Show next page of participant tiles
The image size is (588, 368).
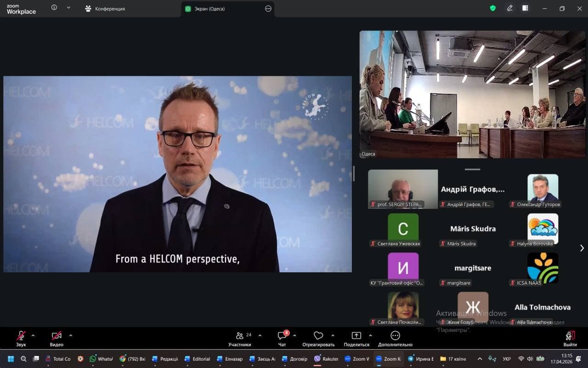pyautogui.click(x=582, y=248)
